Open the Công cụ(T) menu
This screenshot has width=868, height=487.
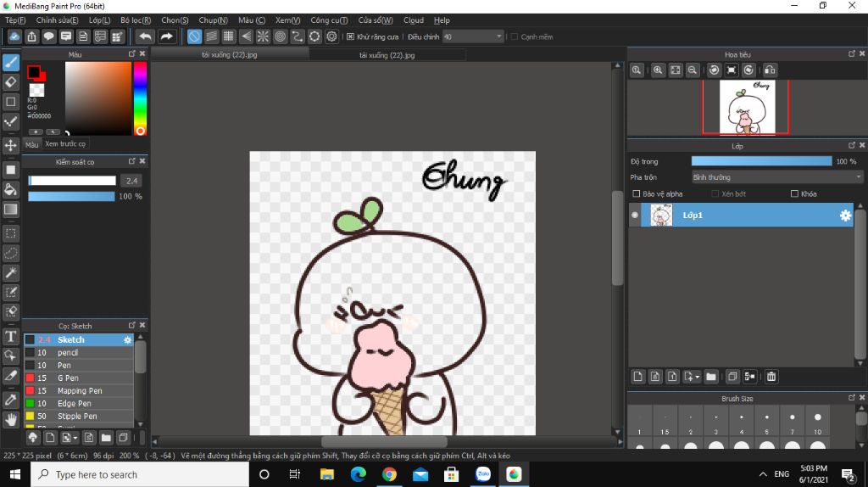tap(329, 20)
